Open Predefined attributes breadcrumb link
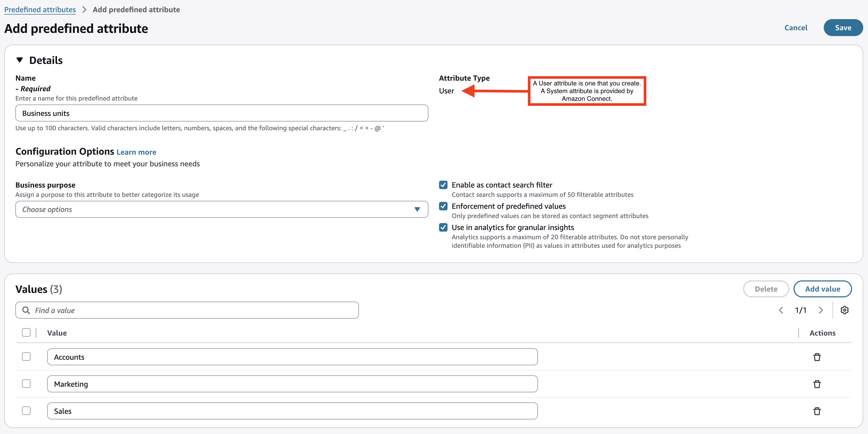868x434 pixels. click(40, 10)
